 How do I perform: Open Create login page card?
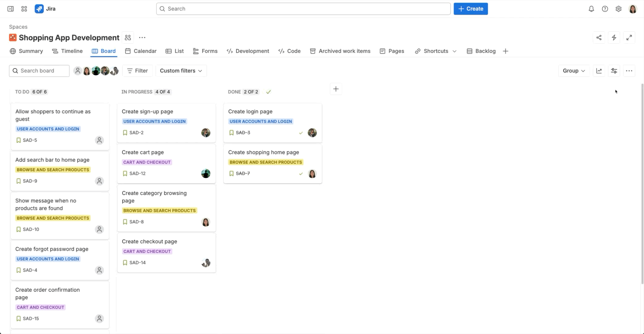pos(273,123)
